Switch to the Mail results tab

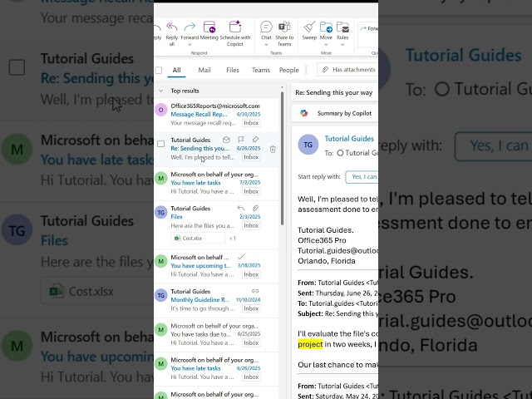pos(204,70)
